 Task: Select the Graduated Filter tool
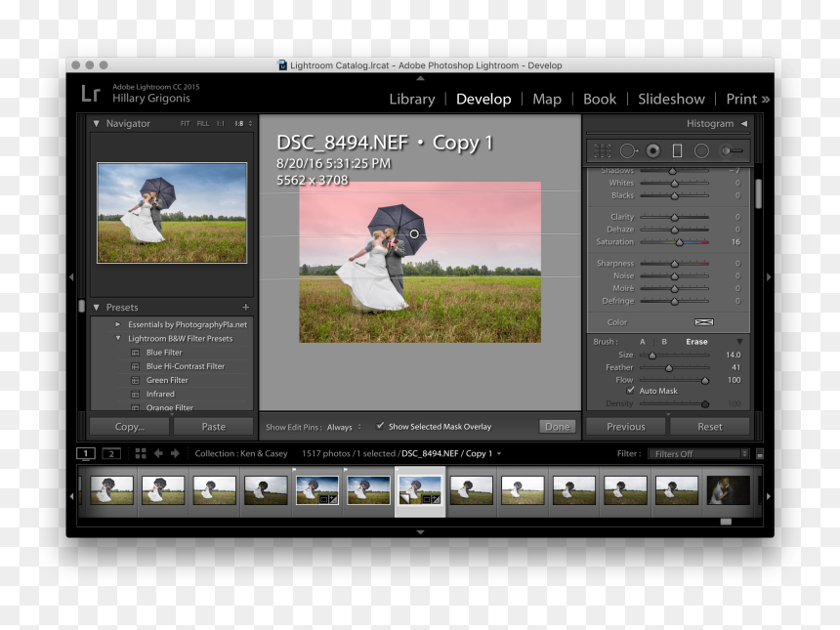pyautogui.click(x=677, y=151)
